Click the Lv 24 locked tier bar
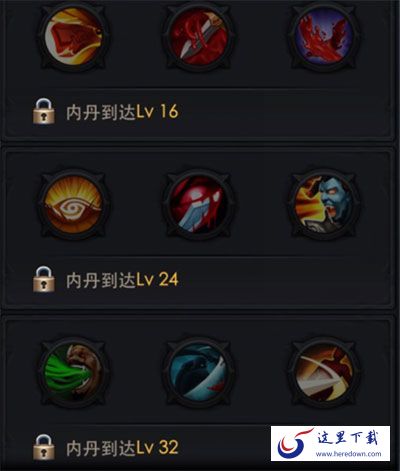Screen dimensions: 400x471 pos(198,281)
